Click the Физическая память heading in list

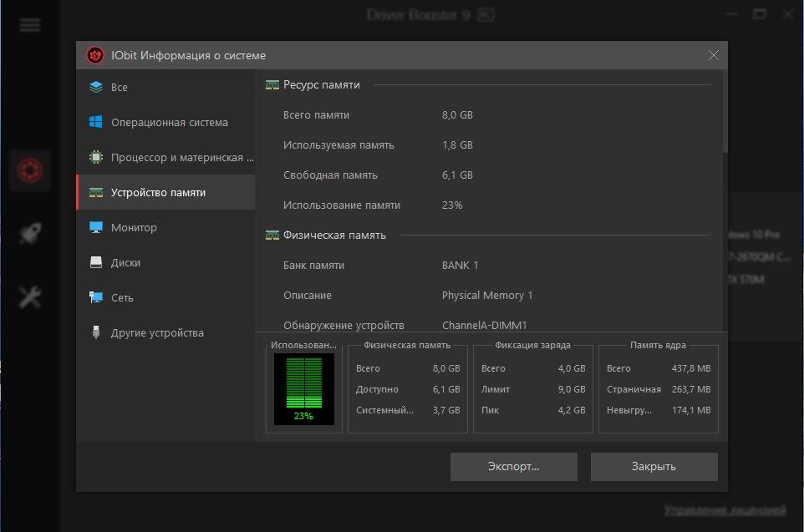[334, 236]
